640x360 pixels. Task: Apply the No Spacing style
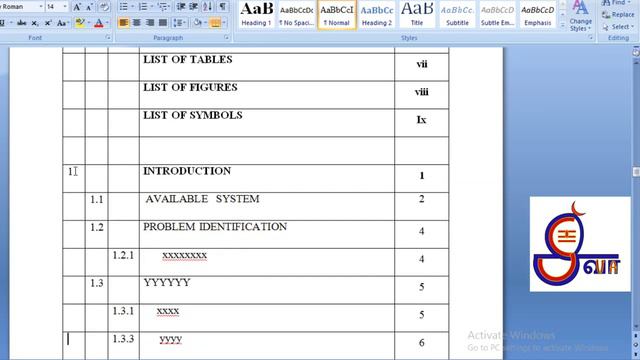[296, 15]
